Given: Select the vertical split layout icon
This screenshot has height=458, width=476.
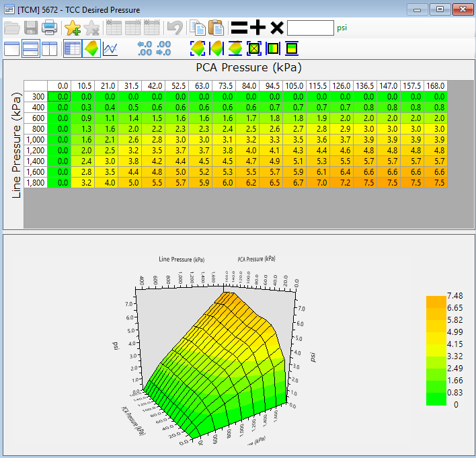Looking at the screenshot, I should (50, 48).
